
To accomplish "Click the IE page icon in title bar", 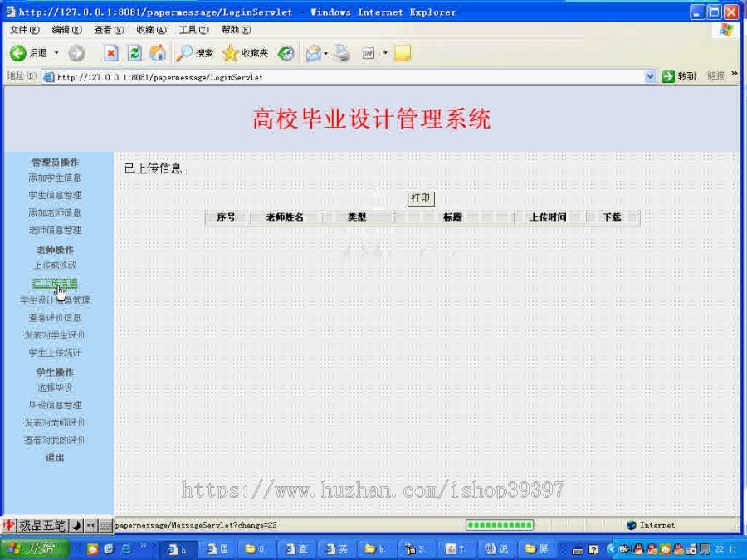I will pos(10,12).
